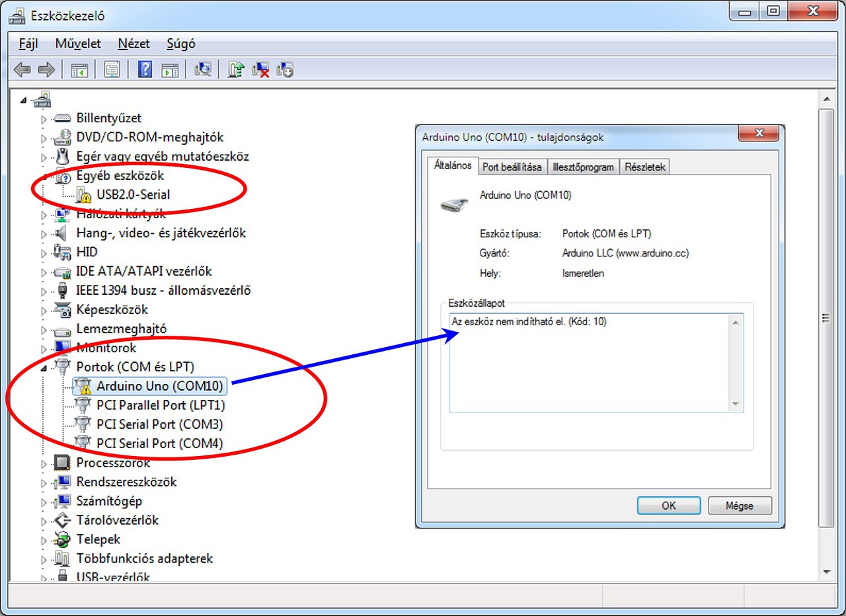This screenshot has height=616, width=846.
Task: Expand the DVD/CD-ROM-meghajtók category
Action: click(x=44, y=139)
